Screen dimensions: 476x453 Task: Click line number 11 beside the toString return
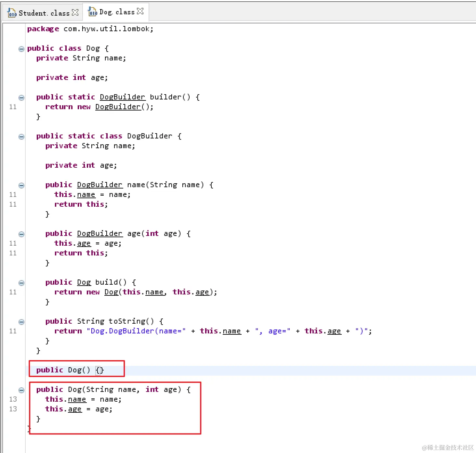pyautogui.click(x=13, y=331)
